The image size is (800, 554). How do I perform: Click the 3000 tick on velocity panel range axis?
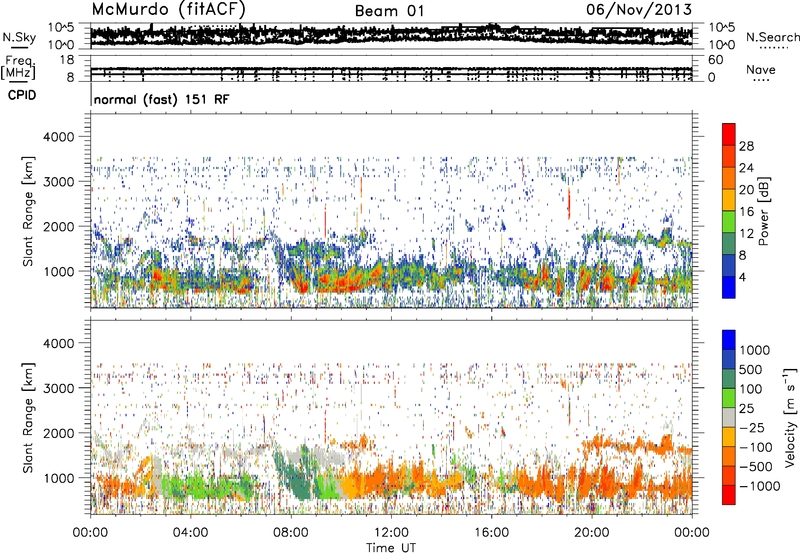tap(59, 388)
